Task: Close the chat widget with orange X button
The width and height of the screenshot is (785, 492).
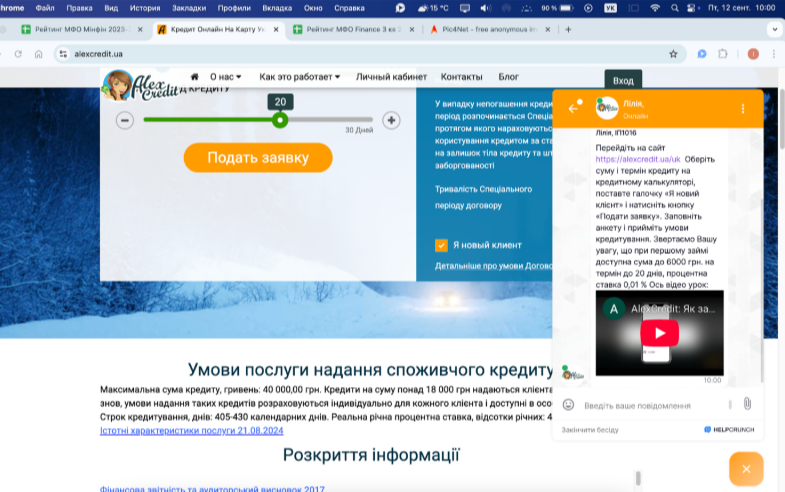Action: 746,469
